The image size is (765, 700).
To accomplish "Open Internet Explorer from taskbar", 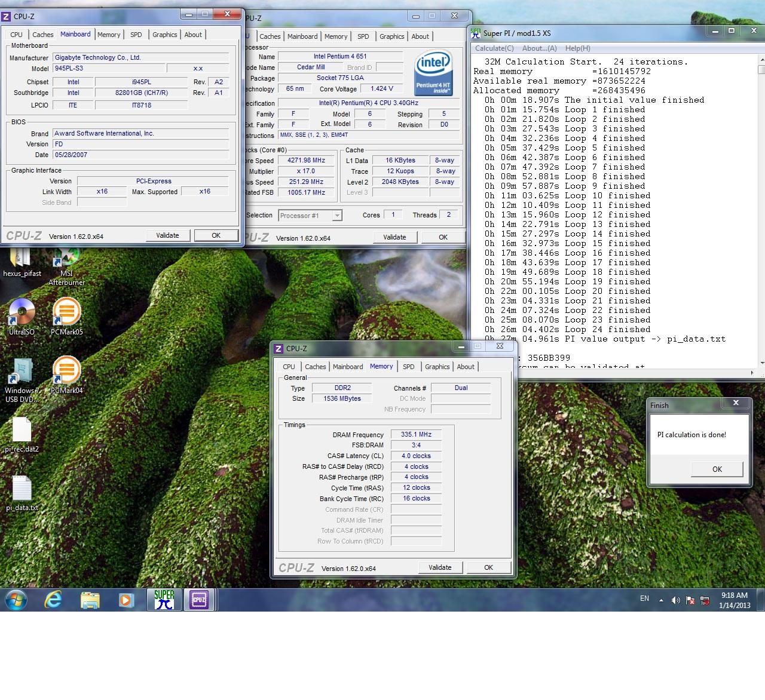I will 54,600.
